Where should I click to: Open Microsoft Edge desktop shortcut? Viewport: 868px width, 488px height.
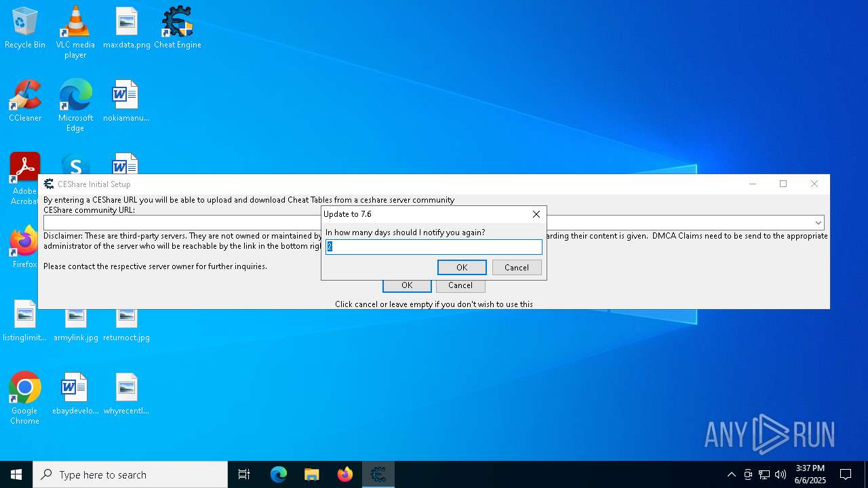[x=75, y=106]
